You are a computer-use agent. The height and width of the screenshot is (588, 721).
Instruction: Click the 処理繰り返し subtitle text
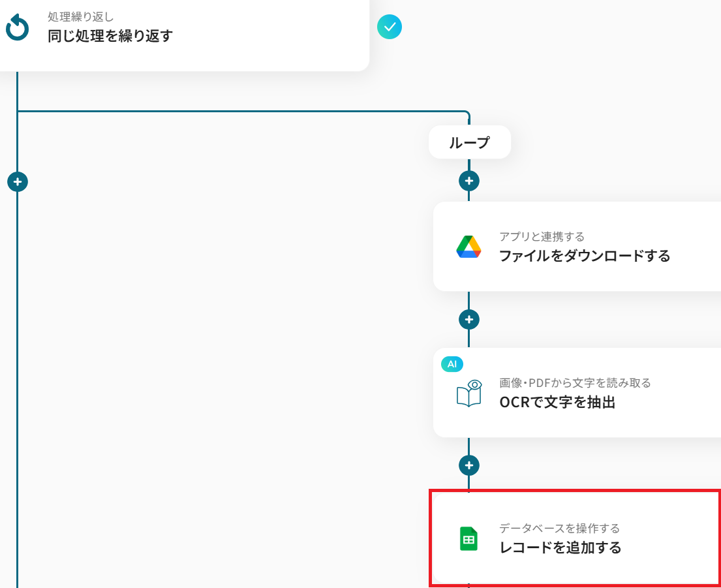(x=80, y=16)
